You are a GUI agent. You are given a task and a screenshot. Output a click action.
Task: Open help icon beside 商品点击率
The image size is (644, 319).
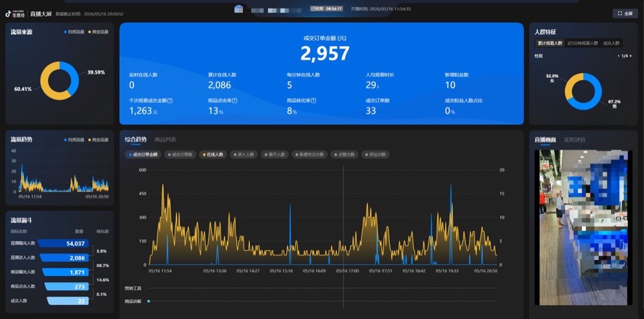235,100
